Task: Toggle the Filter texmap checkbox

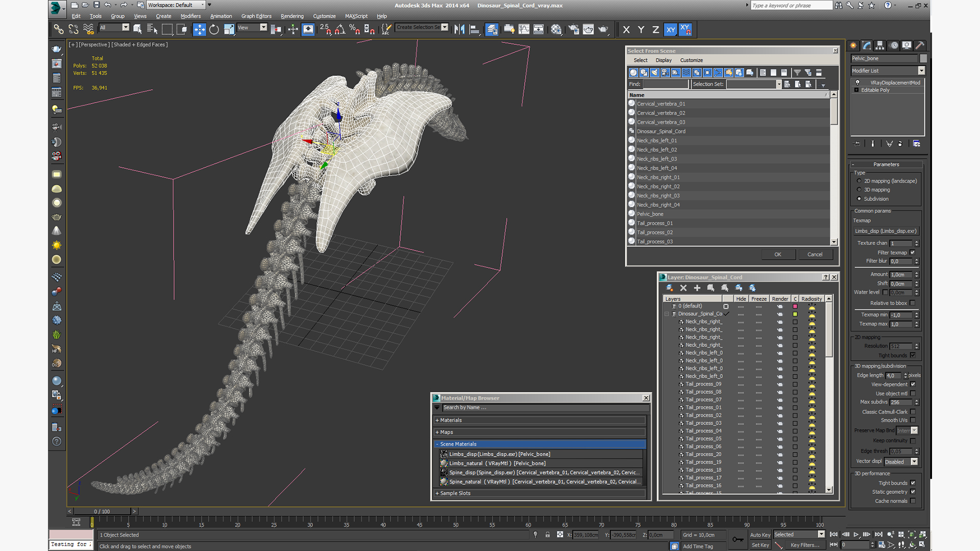Action: [x=913, y=253]
